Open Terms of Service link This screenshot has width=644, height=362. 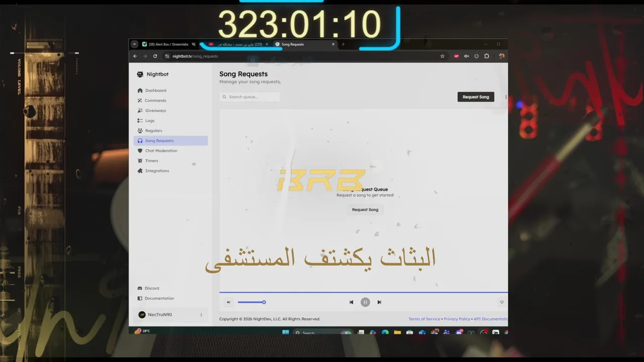[424, 319]
